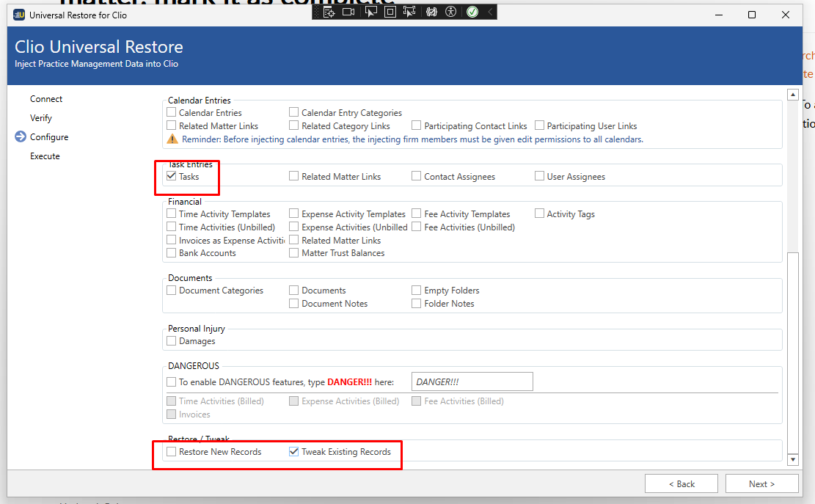Screen dimensions: 815x504
Task: Check the Calendar Entries checkbox
Action: click(x=171, y=112)
